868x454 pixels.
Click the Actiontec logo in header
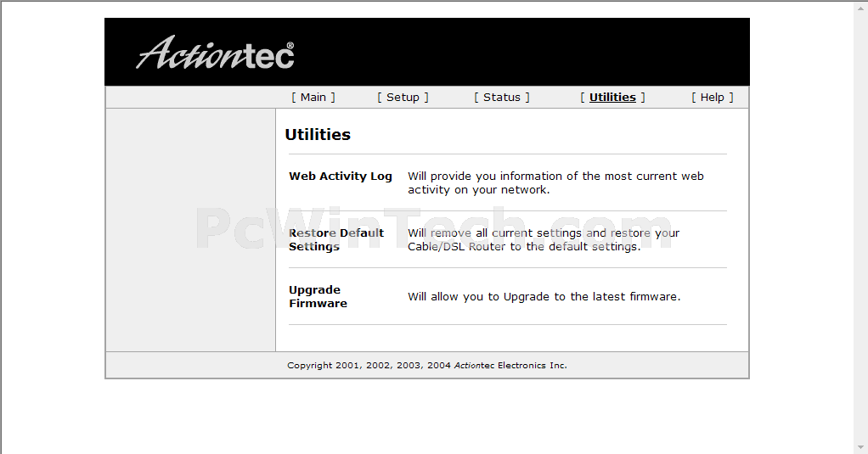pyautogui.click(x=215, y=53)
